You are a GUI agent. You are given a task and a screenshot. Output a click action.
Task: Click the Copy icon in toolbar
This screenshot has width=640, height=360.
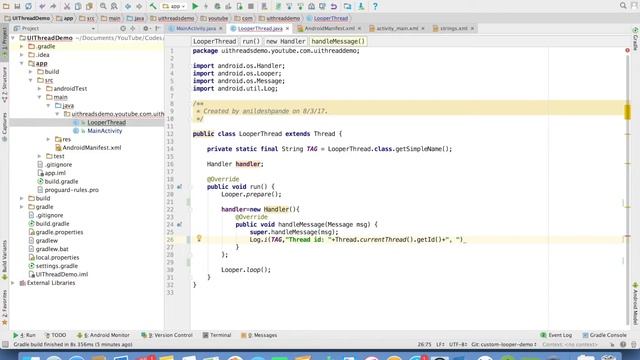[78, 6]
